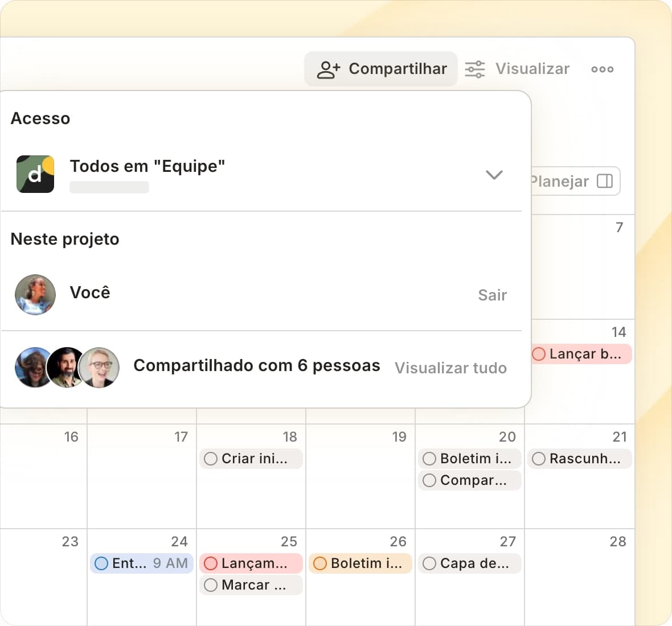Open the orange "Boletim i..." task on 26
672x626 pixels.
coord(366,563)
